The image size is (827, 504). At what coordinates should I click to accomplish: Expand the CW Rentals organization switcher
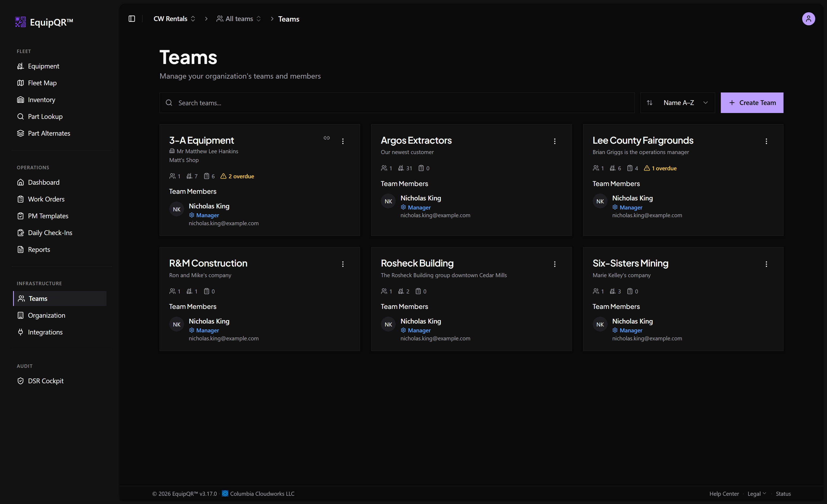click(174, 19)
